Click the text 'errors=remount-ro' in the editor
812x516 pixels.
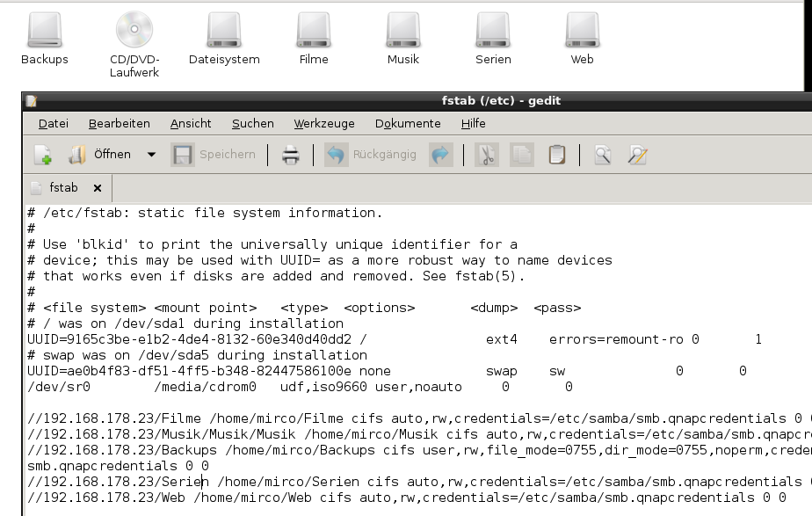[x=616, y=339]
